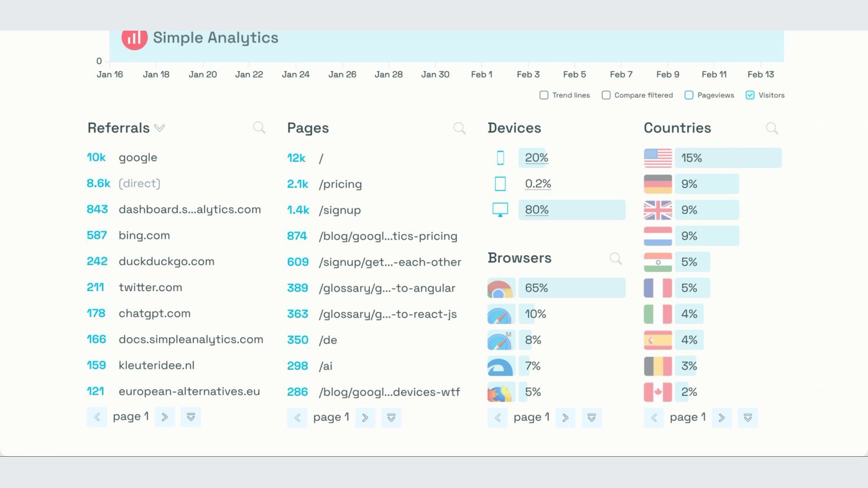This screenshot has height=488, width=868.
Task: Click the Safari browser icon at 10%
Action: point(500,314)
